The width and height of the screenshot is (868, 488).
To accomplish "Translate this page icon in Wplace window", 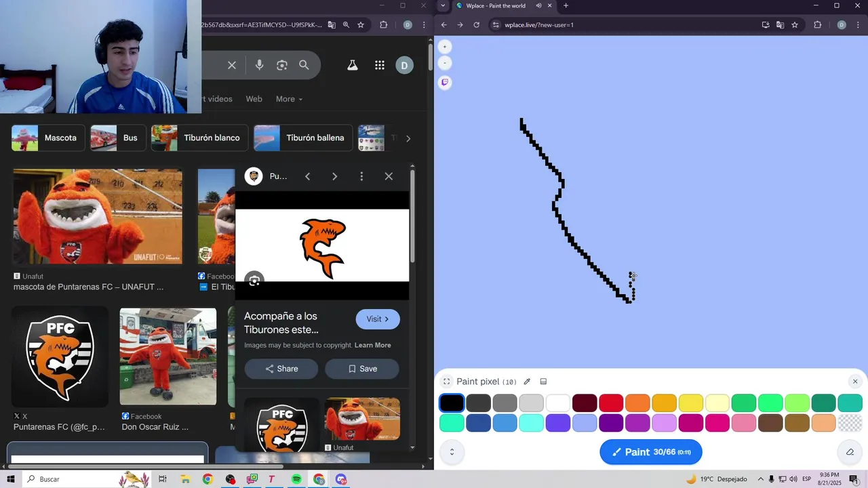I will 780,25.
